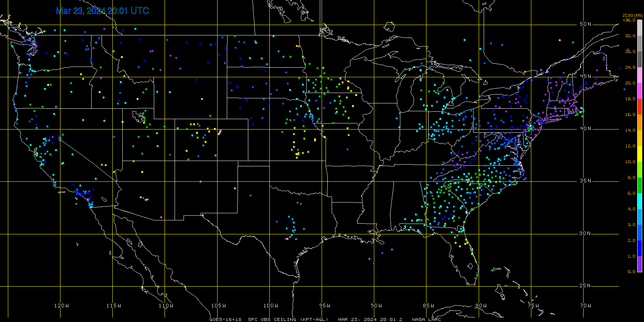The width and height of the screenshot is (644, 322).
Task: Select the purple 0–1 kft color band
Action: pos(640,264)
